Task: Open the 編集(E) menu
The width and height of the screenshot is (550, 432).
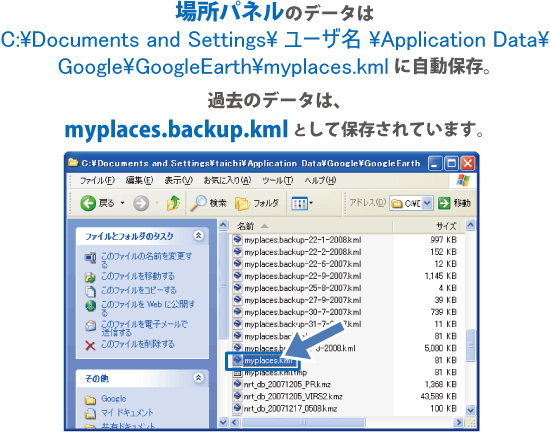Action: (x=139, y=180)
